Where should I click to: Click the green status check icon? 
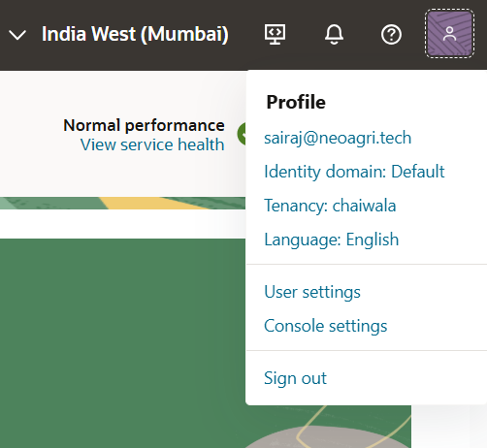(x=242, y=134)
